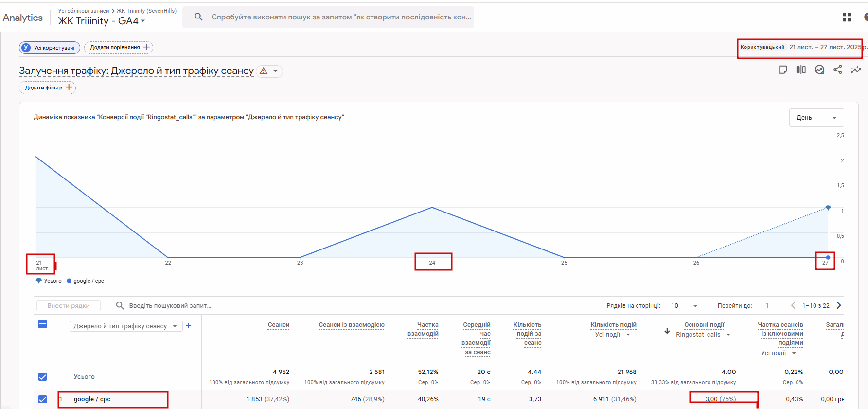868x409 pixels.
Task: Uncheck the Усього row checkbox
Action: pyautogui.click(x=43, y=377)
